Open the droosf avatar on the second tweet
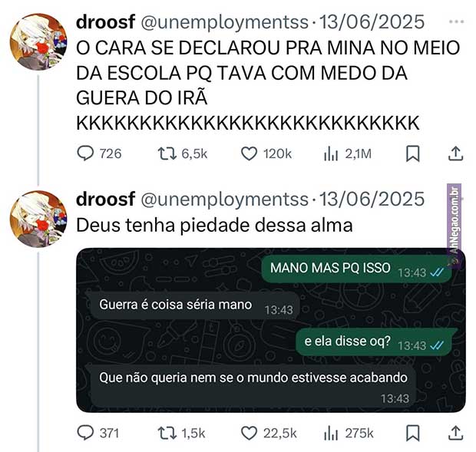Viewport: 476px width, 452px height. click(38, 219)
